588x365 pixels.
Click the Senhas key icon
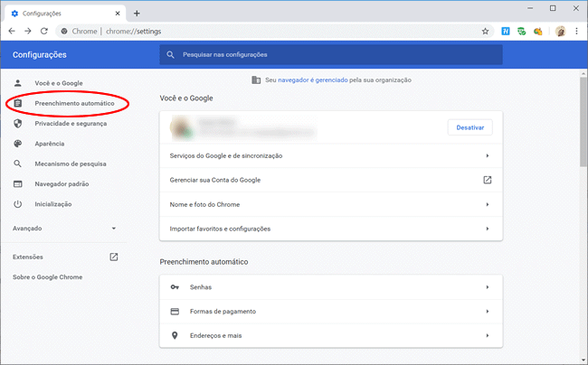click(175, 287)
